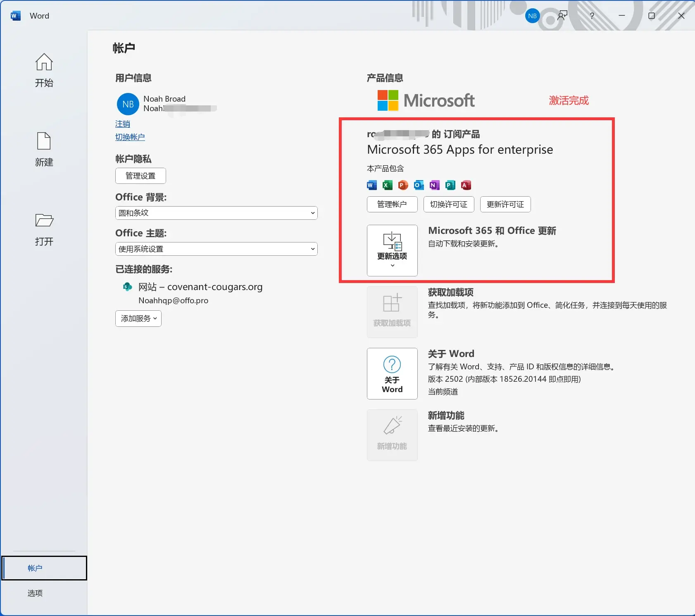Open 新建 in the left sidebar
Viewport: 695px width, 616px height.
pyautogui.click(x=44, y=150)
